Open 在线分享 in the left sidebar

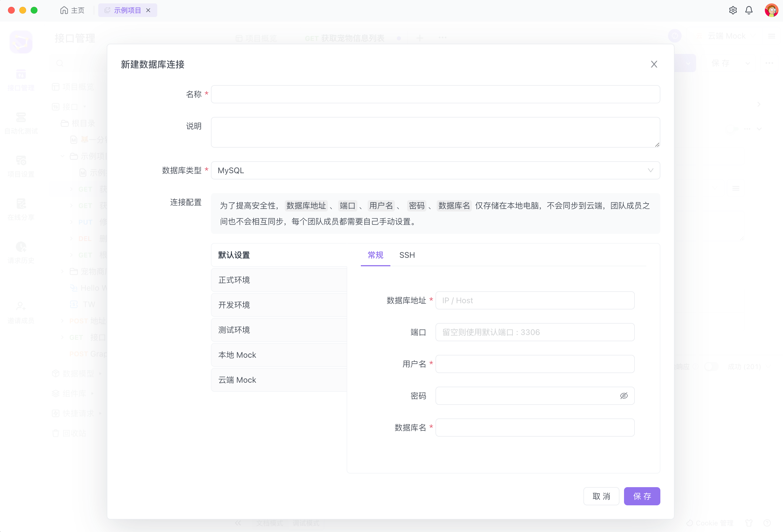click(x=21, y=210)
